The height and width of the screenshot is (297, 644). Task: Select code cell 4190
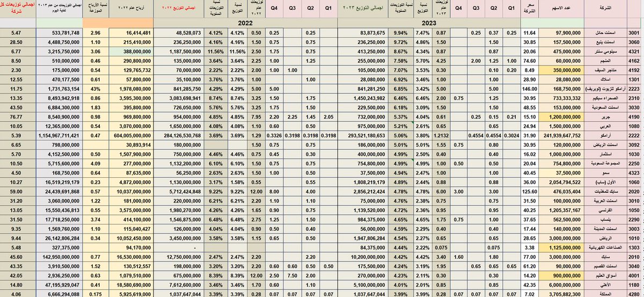pos(634,117)
